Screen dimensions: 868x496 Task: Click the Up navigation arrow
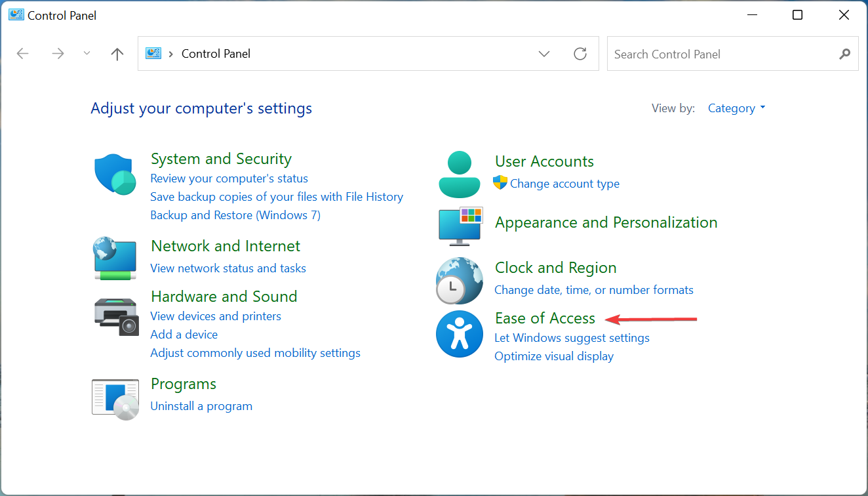pos(117,53)
